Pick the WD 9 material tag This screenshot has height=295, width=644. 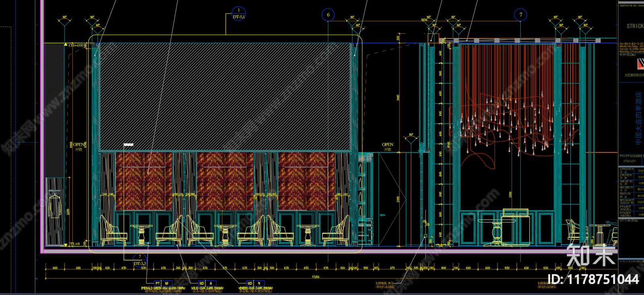[x=256, y=283]
